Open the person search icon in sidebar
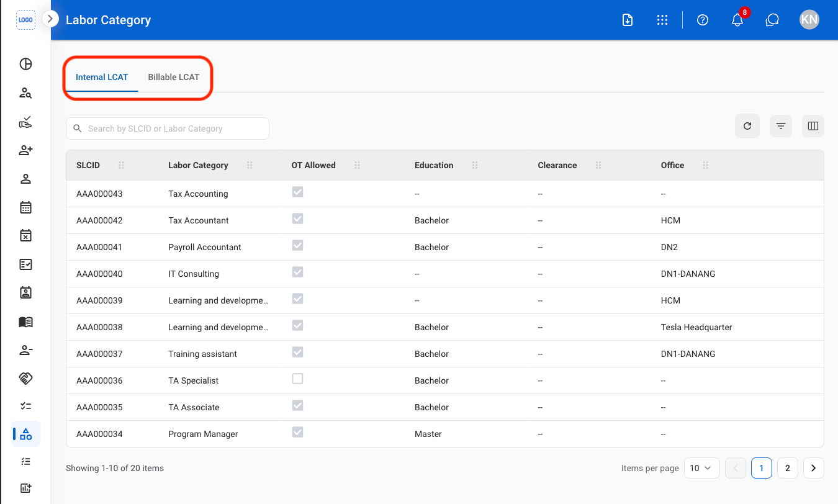The image size is (838, 504). click(x=25, y=93)
